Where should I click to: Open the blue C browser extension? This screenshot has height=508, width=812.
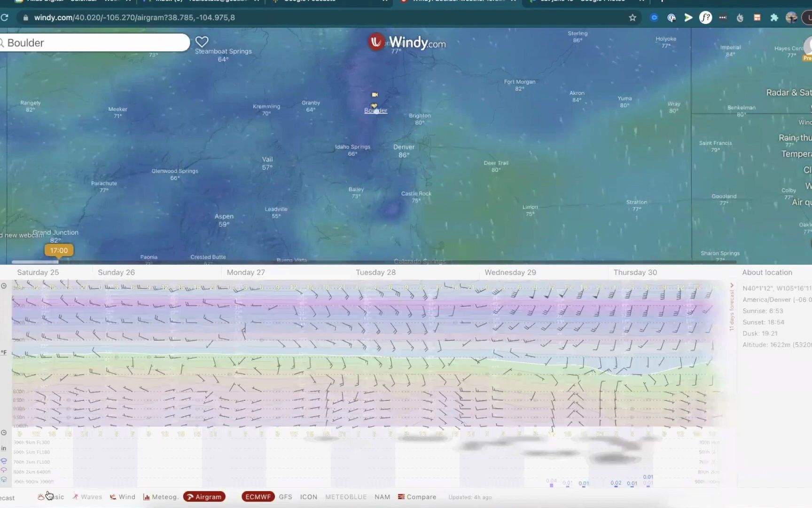click(x=654, y=17)
